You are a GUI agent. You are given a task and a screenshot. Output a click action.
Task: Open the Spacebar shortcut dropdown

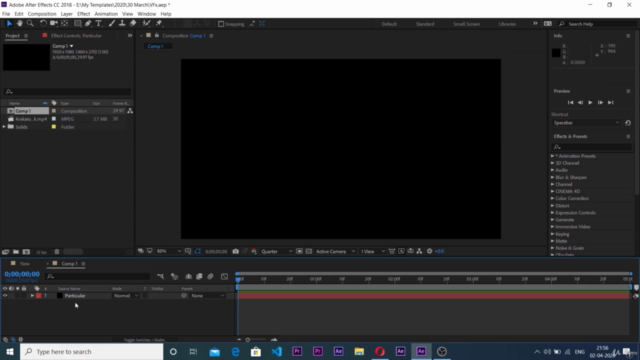coord(586,123)
